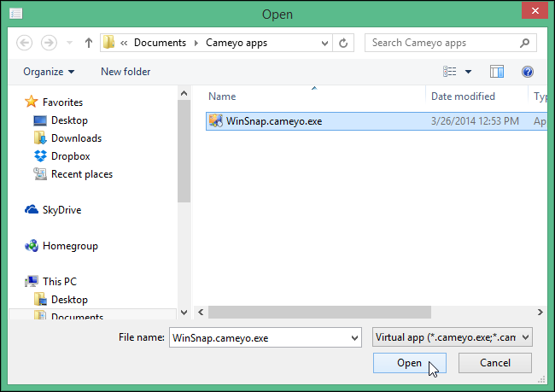Click the navigation pane scrollbar thumb

(184, 151)
